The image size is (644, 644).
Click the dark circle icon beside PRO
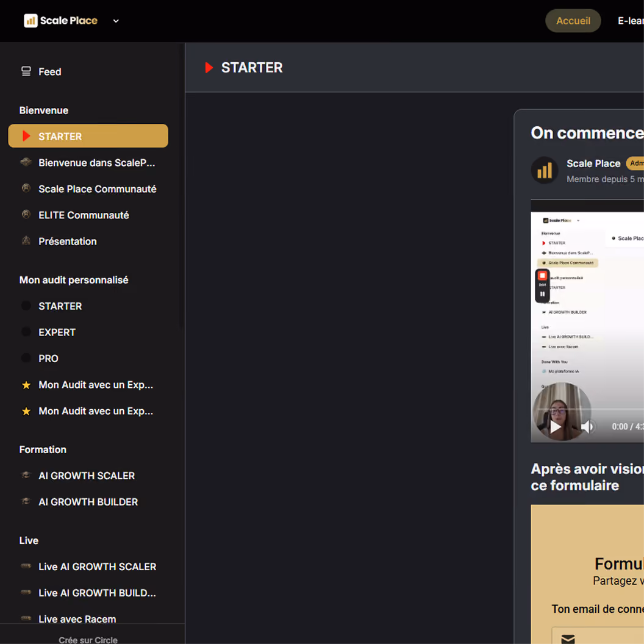26,358
